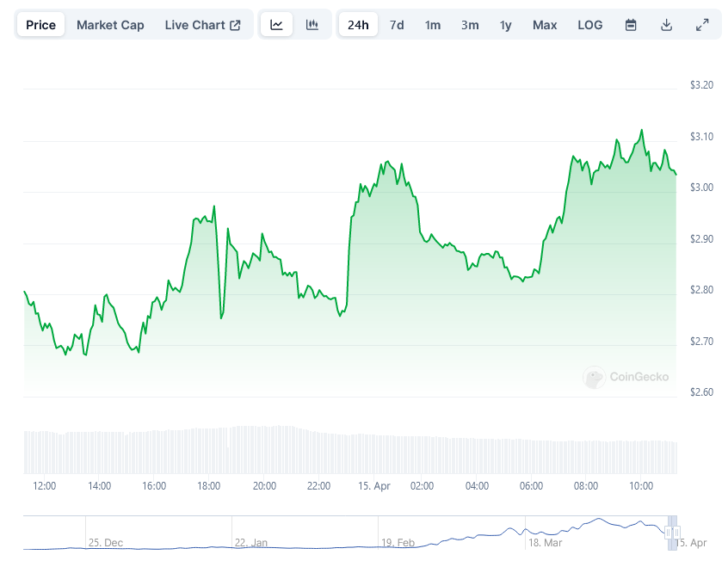Click the 18. Mar point in navigator
The width and height of the screenshot is (728, 567).
(x=545, y=543)
